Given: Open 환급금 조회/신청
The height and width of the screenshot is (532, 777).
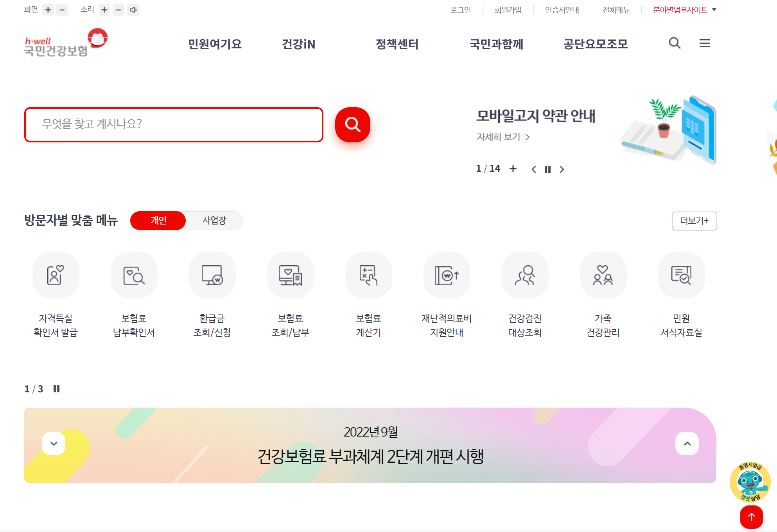Looking at the screenshot, I should click(212, 275).
